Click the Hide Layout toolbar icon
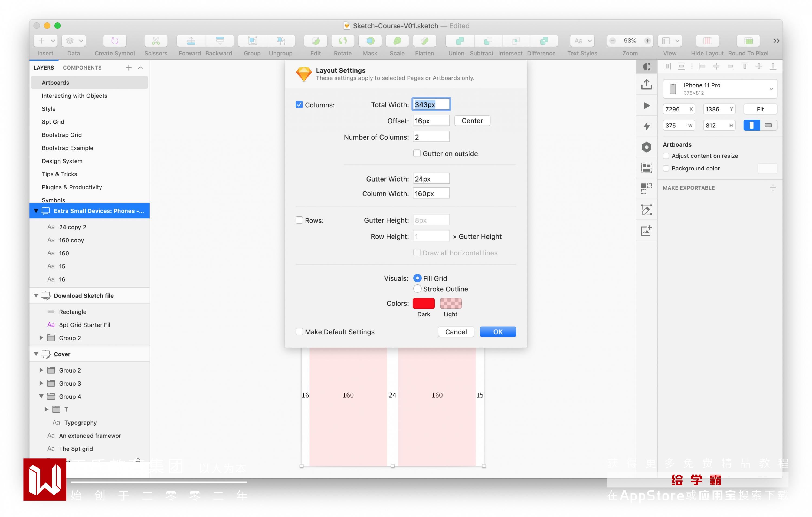The height and width of the screenshot is (517, 812). (x=707, y=41)
